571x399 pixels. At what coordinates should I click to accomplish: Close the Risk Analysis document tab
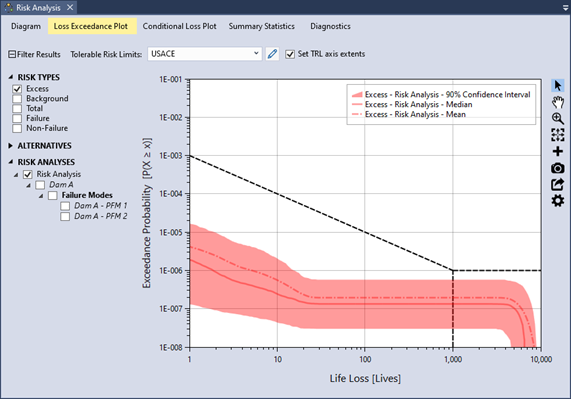point(70,7)
